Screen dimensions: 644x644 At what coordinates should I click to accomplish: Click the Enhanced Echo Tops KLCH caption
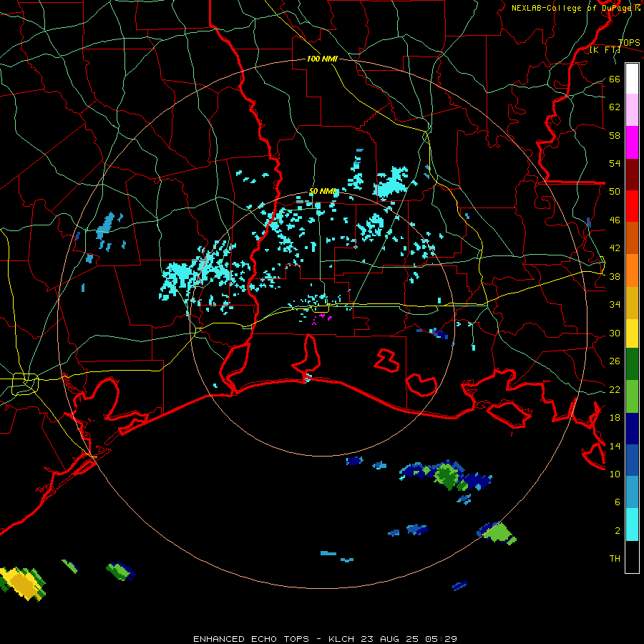pyautogui.click(x=325, y=639)
